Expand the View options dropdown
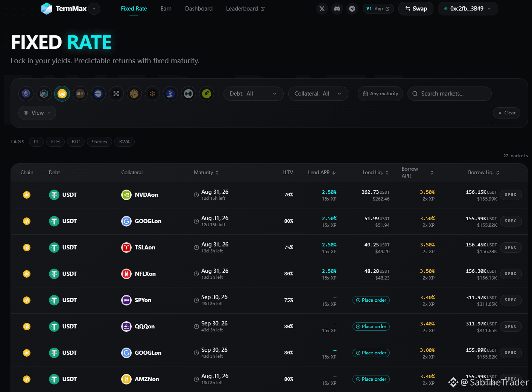 37,113
